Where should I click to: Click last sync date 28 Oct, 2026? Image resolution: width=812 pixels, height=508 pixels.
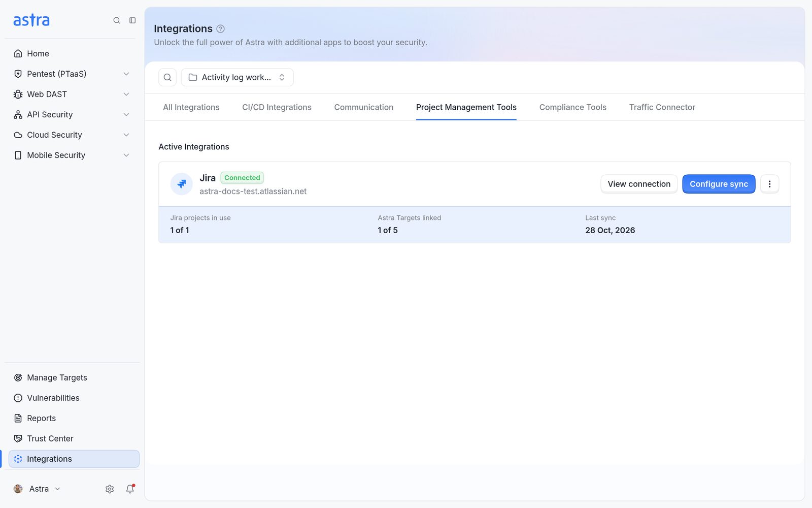pos(610,230)
